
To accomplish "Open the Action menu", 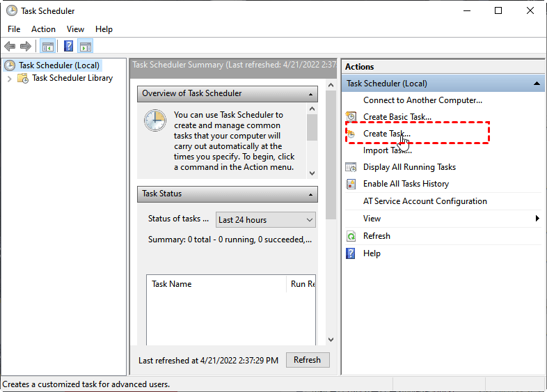I will pyautogui.click(x=43, y=29).
